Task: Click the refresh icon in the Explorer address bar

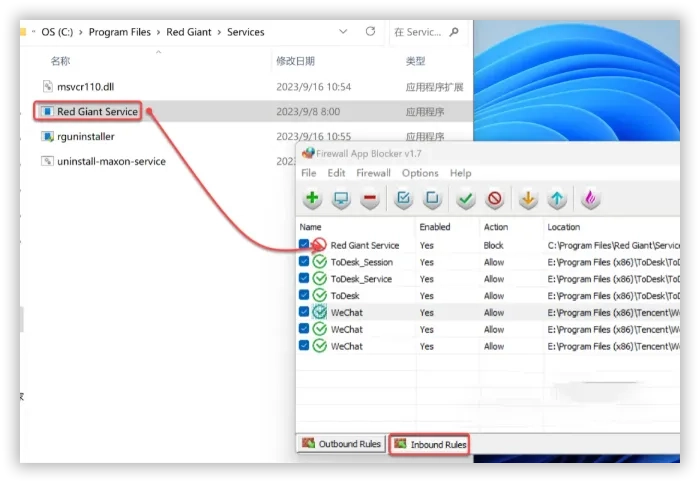Action: pyautogui.click(x=370, y=31)
